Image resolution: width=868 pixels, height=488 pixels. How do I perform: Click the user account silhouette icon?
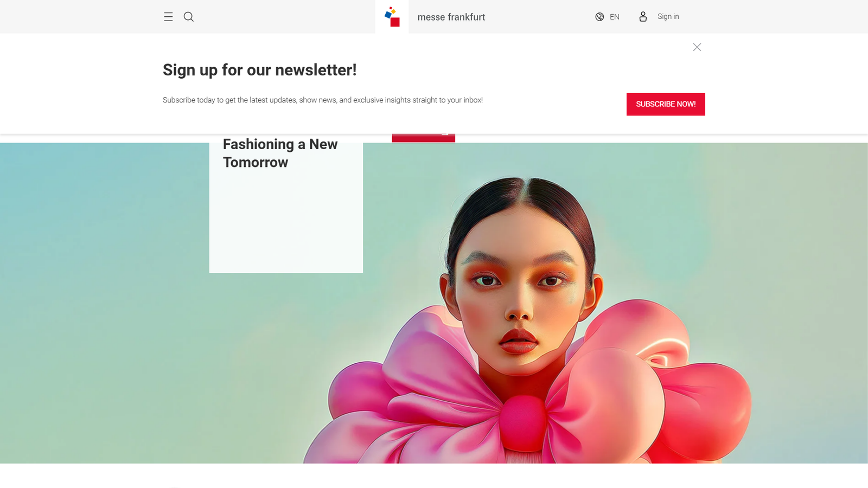(643, 17)
